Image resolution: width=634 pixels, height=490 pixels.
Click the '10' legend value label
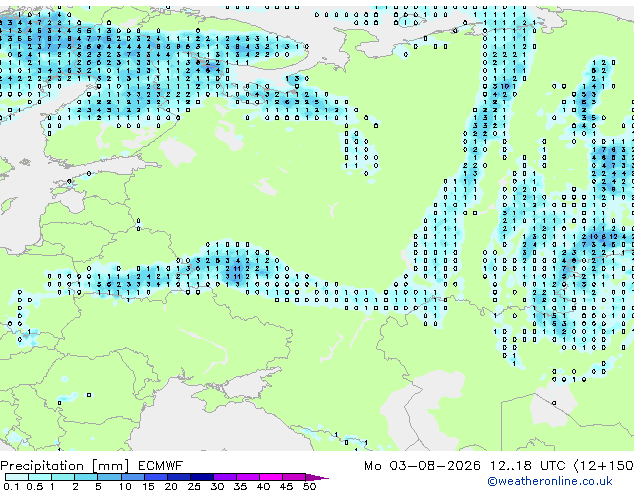pos(125,486)
